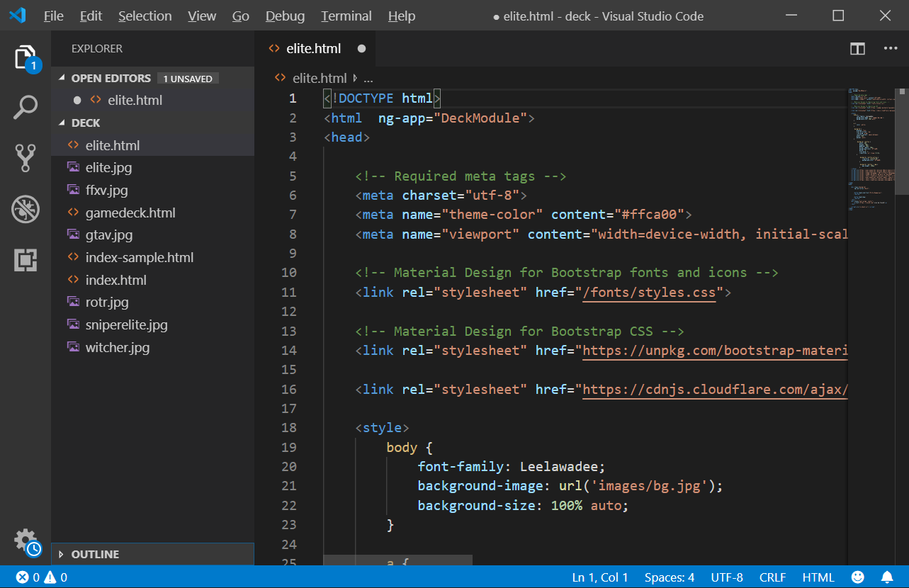Viewport: 909px width, 588px height.
Task: Click the CRLF line ending selector
Action: point(772,577)
